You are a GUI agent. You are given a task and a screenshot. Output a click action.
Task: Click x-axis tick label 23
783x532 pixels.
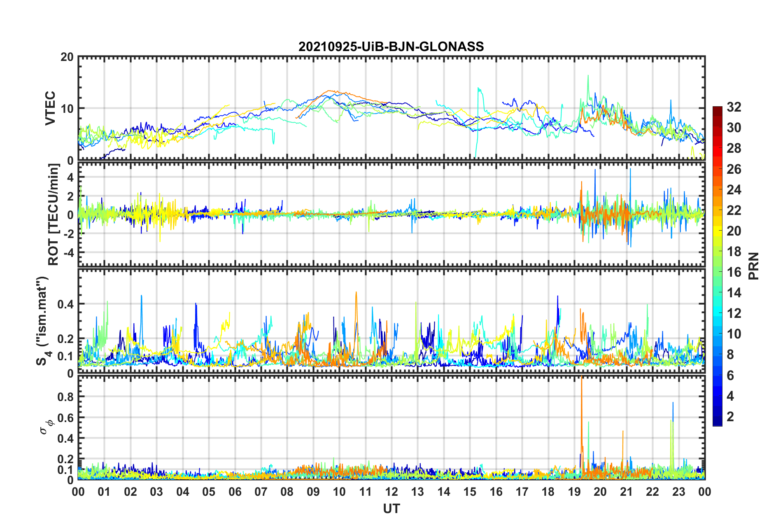pyautogui.click(x=679, y=492)
